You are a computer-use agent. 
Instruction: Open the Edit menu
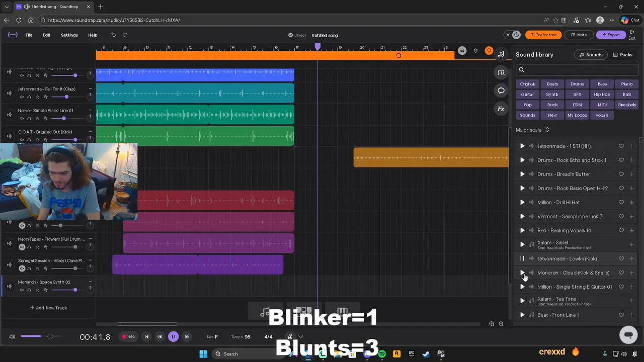(46, 35)
